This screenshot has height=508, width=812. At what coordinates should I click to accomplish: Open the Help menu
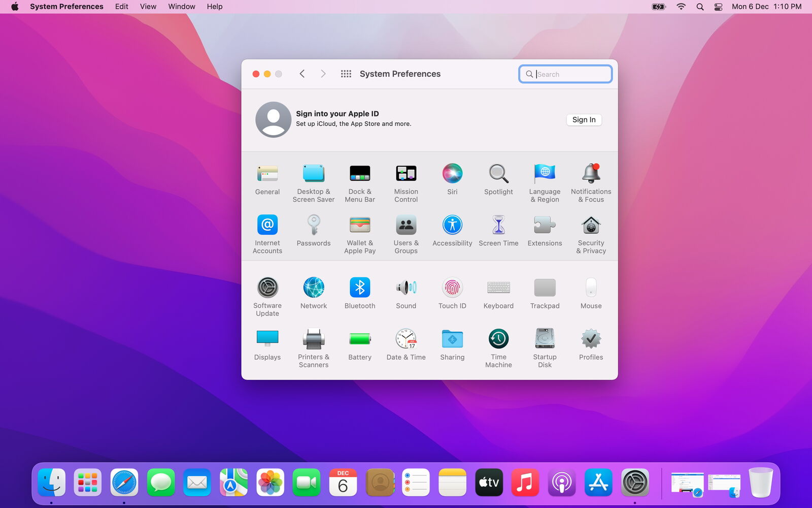pyautogui.click(x=215, y=7)
